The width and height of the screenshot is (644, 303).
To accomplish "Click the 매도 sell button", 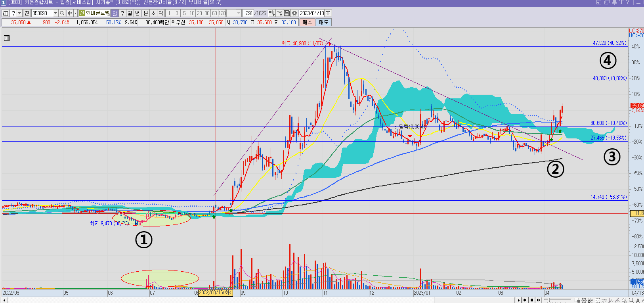I will click(x=324, y=22).
